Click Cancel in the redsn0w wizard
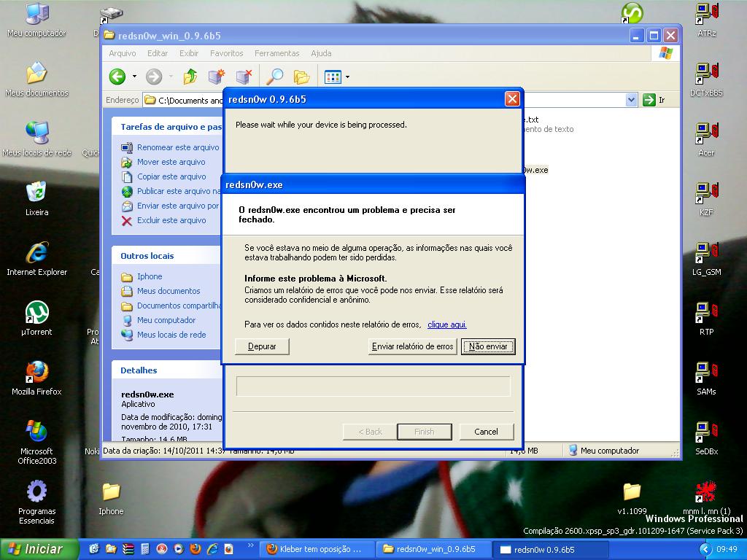This screenshot has width=747, height=560. click(x=486, y=432)
